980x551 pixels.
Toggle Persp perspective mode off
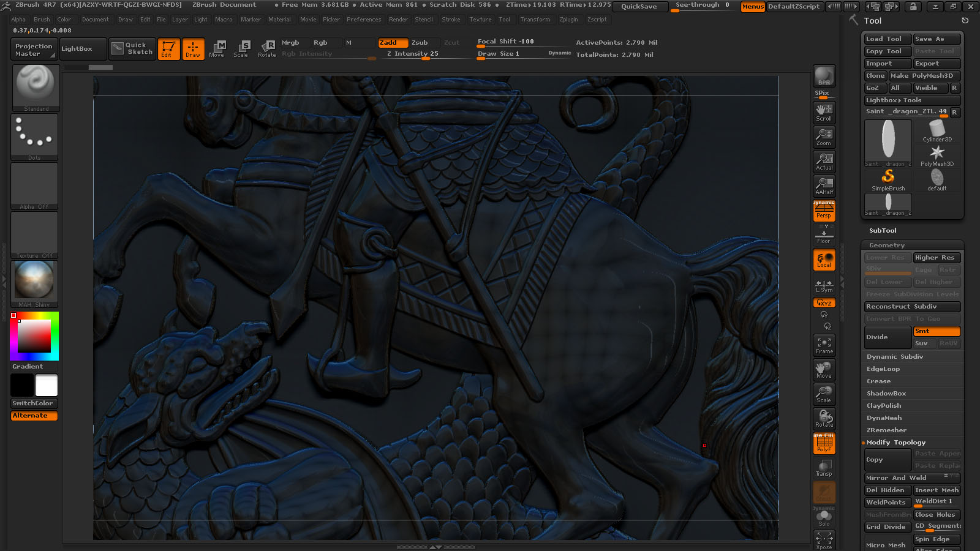pos(824,211)
